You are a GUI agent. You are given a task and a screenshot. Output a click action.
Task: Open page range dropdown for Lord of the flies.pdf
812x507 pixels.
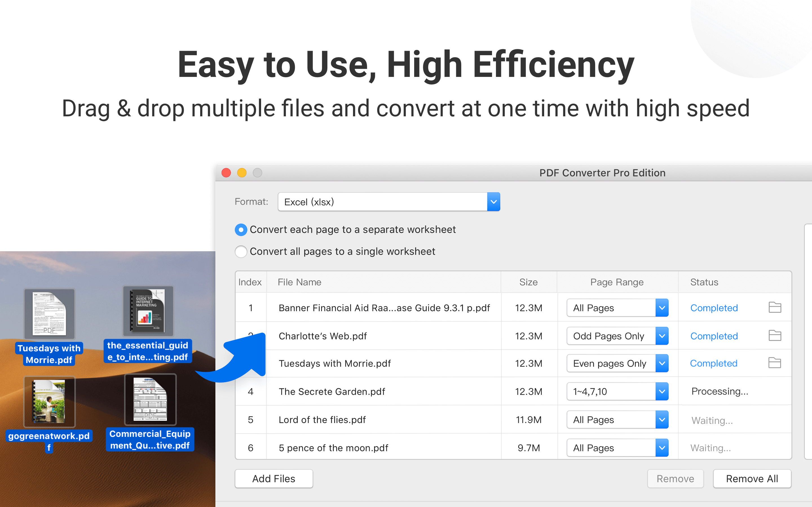tap(662, 419)
